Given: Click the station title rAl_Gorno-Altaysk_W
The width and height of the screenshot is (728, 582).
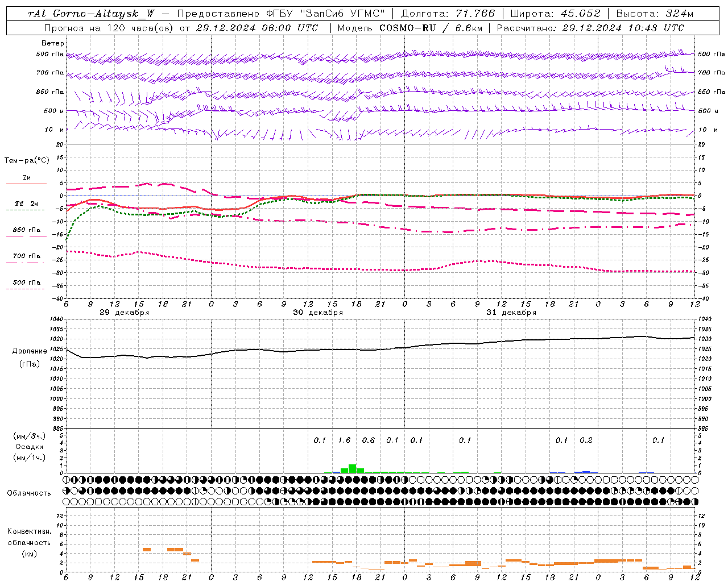Looking at the screenshot, I should 92,14.
